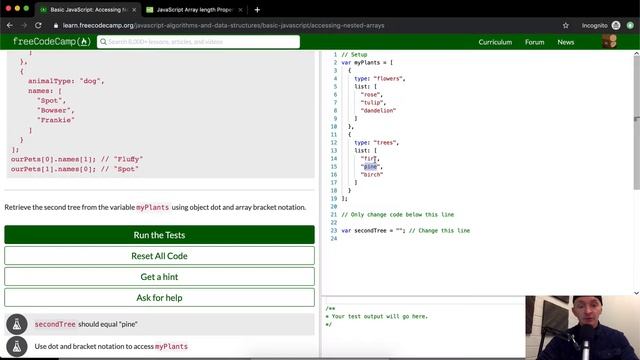Click the secondTree assignment code line

coord(405,231)
